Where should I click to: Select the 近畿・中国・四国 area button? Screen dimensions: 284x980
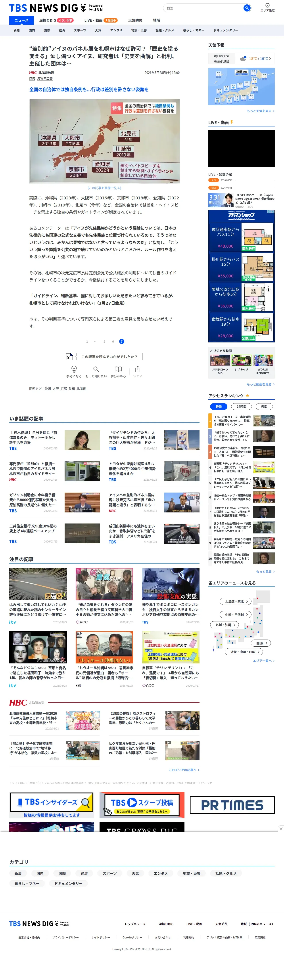click(x=244, y=652)
